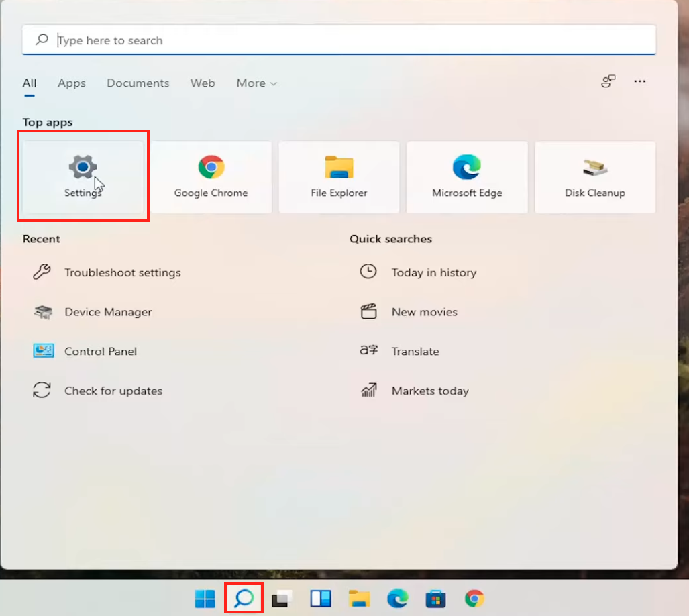Click the Markets today chart icon
The width and height of the screenshot is (689, 616).
click(369, 390)
